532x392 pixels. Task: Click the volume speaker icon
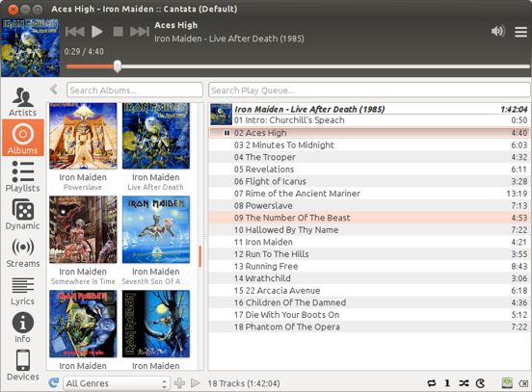(x=497, y=32)
